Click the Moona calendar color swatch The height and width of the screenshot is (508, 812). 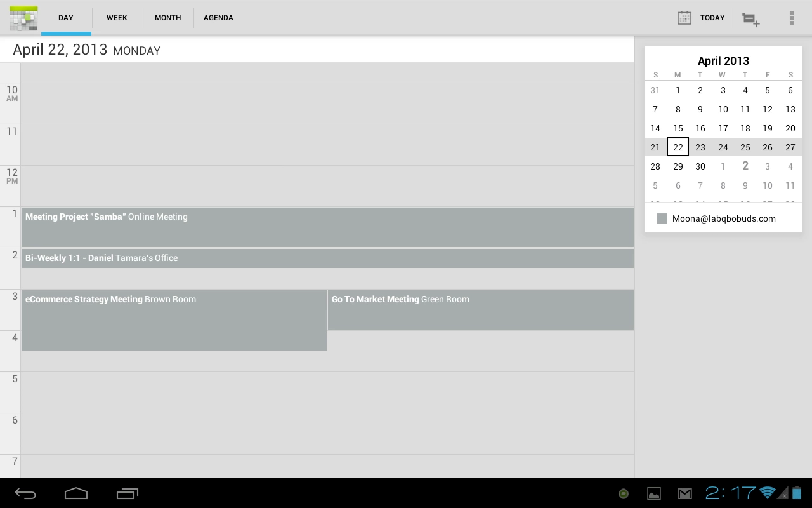pyautogui.click(x=662, y=218)
